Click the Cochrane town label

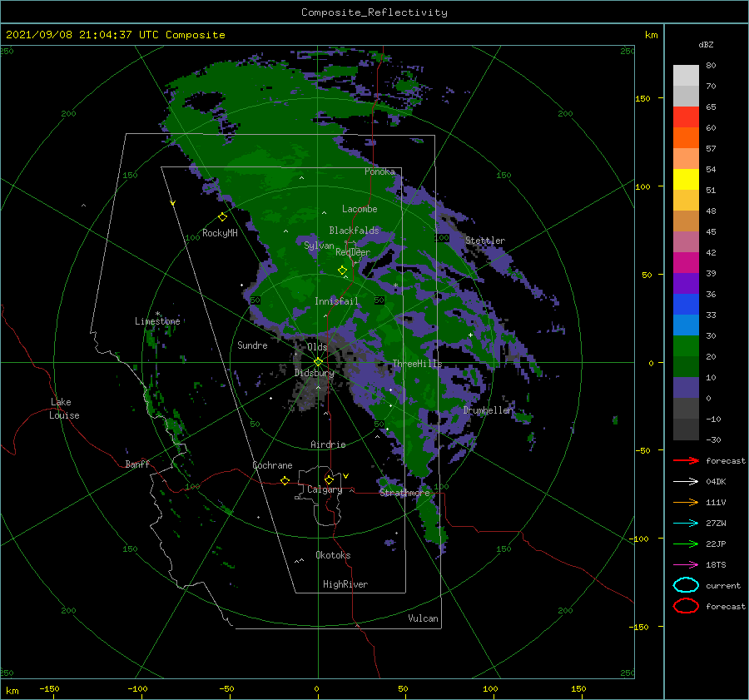point(272,465)
